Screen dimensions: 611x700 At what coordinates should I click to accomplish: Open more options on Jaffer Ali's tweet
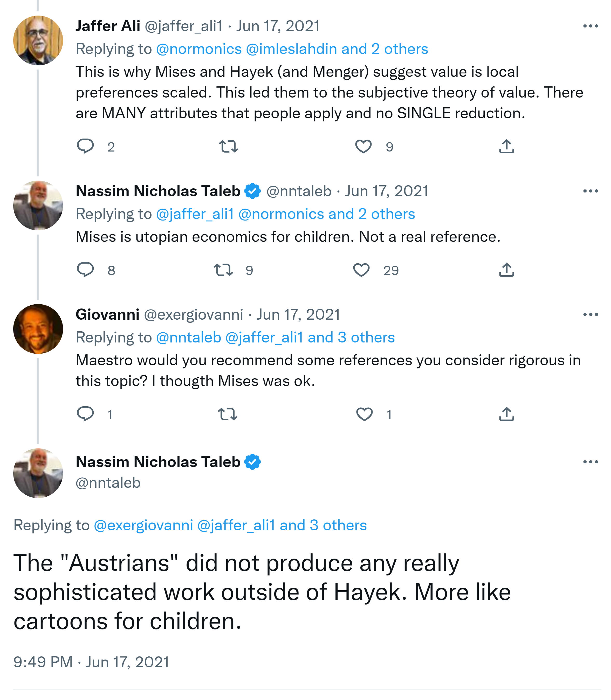591,26
